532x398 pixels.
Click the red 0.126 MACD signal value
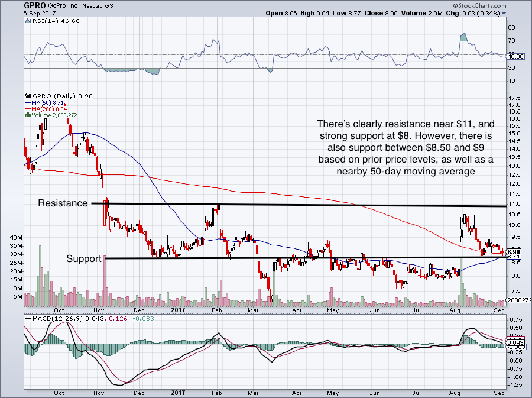tap(118, 319)
